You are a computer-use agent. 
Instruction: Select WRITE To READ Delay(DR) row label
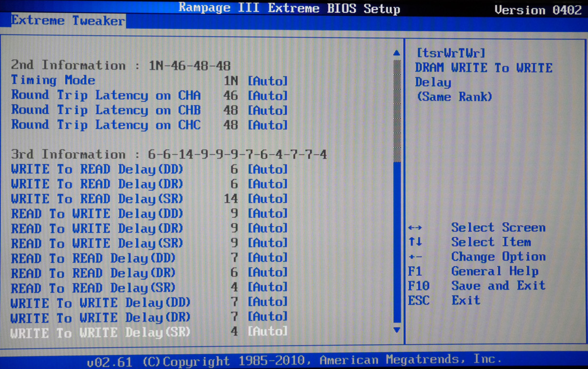97,184
